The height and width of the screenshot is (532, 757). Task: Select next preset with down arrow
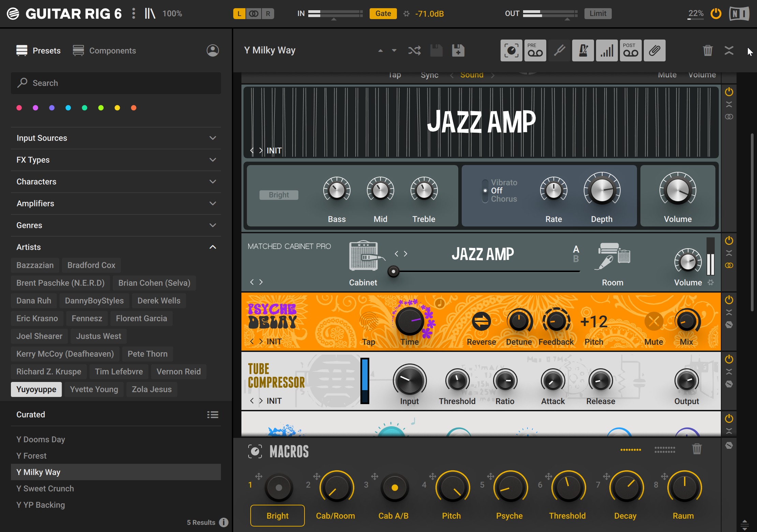pyautogui.click(x=394, y=51)
